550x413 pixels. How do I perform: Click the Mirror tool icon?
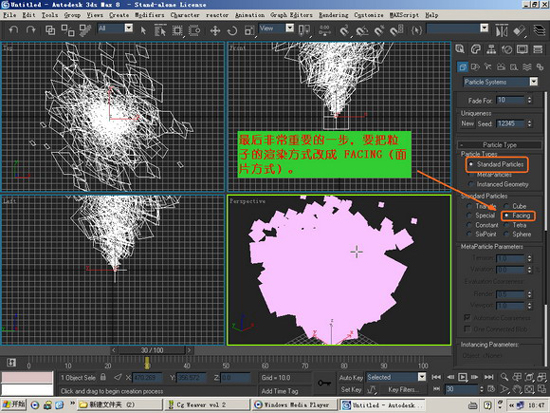click(x=501, y=31)
